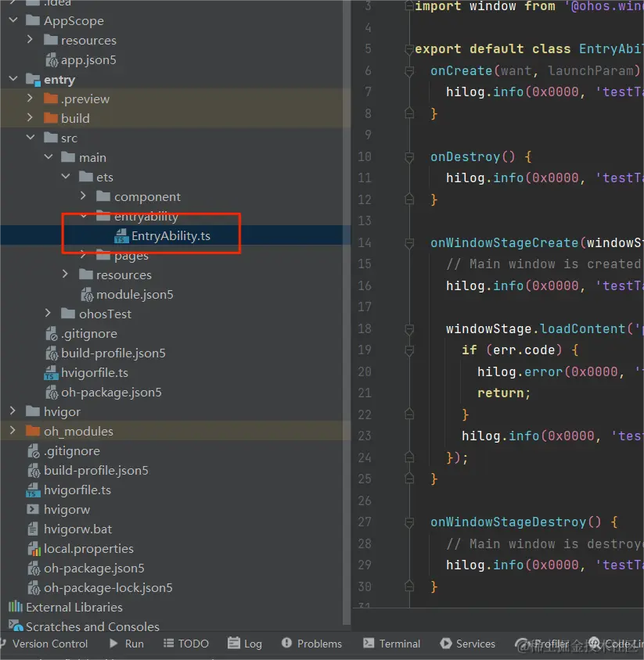Open the Version Control tool window
The image size is (644, 660).
point(45,644)
